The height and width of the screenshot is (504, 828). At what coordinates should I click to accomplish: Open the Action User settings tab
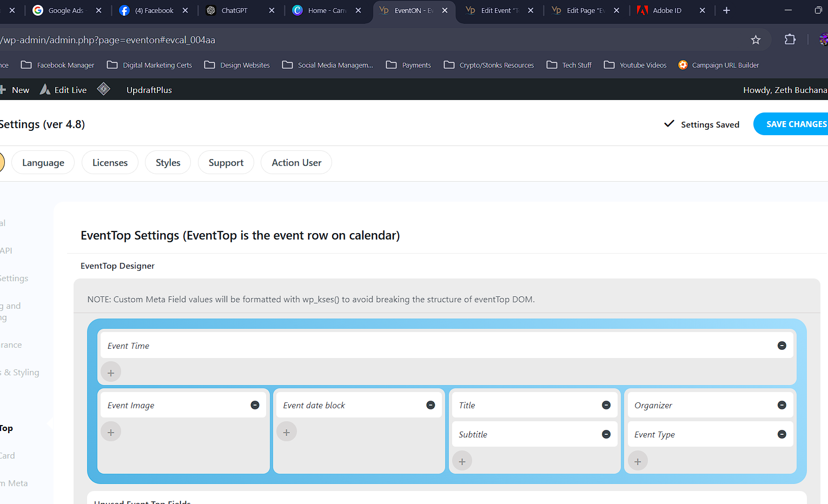(x=296, y=162)
